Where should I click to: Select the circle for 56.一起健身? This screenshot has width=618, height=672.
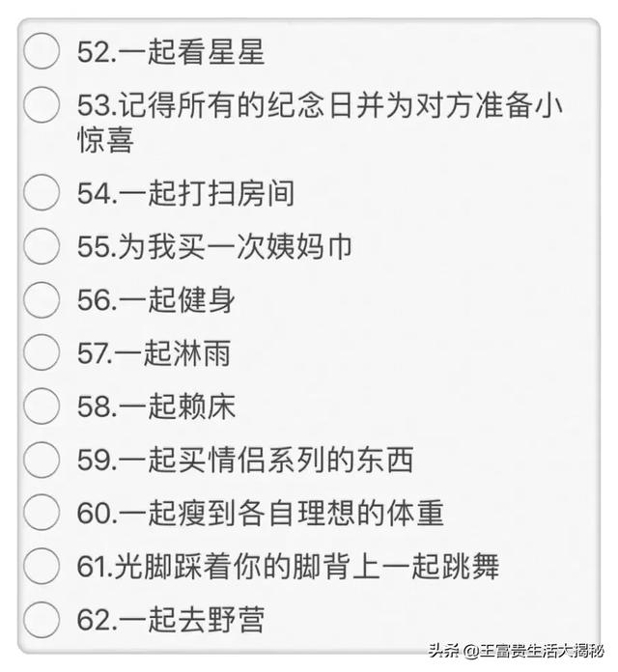coord(42,300)
